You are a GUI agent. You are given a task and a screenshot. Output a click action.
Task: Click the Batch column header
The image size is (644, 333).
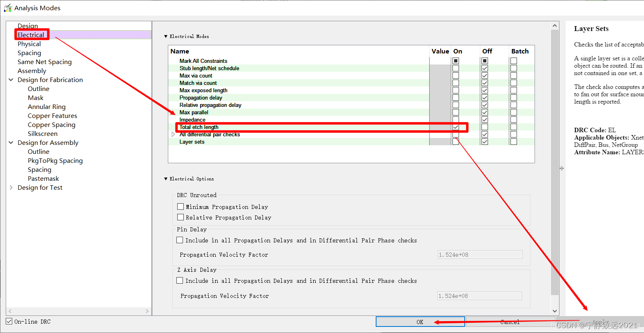coord(520,51)
